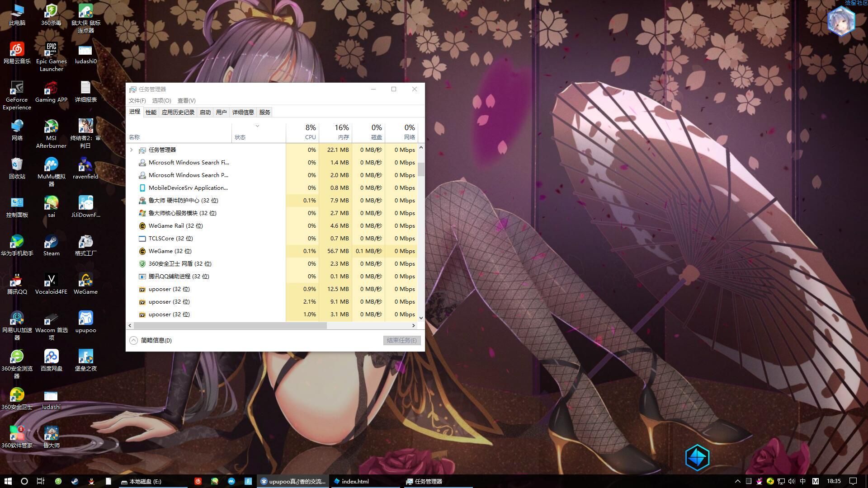868x488 pixels.
Task: Select the Gaming APP desktop icon
Action: tap(51, 91)
